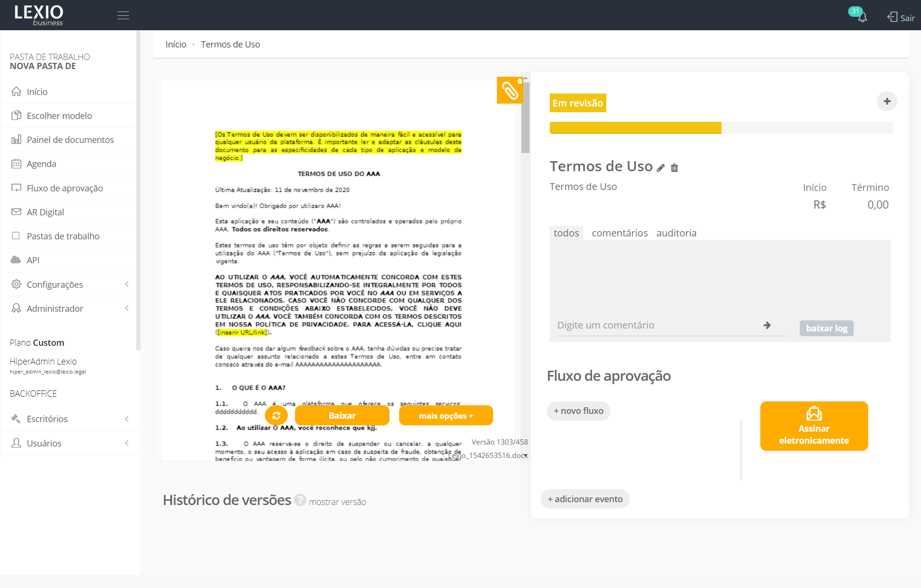The width and height of the screenshot is (921, 588).
Task: Click the orange refresh document button
Action: tap(276, 416)
